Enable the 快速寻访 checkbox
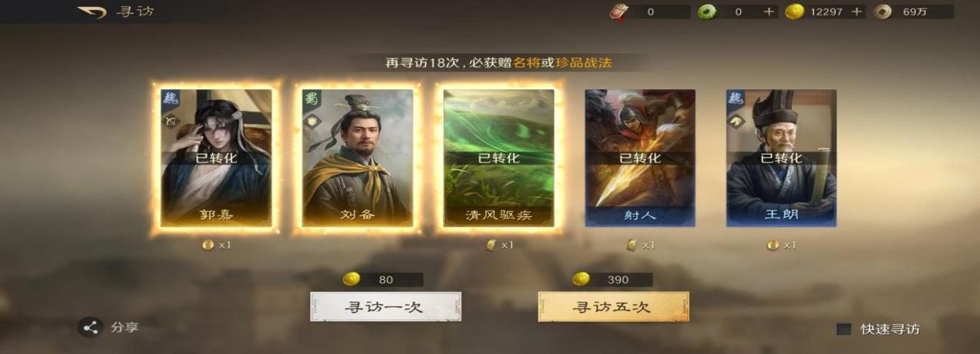This screenshot has width=980, height=354. [x=844, y=329]
